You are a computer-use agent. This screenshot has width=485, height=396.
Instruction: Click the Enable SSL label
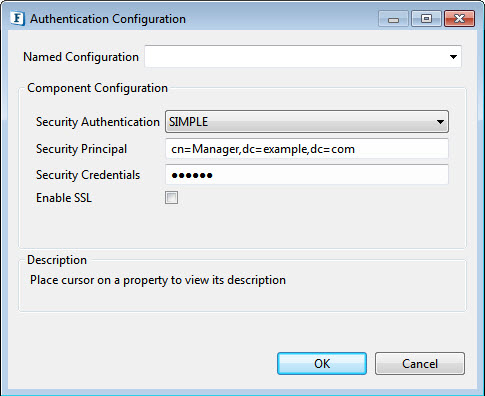64,198
